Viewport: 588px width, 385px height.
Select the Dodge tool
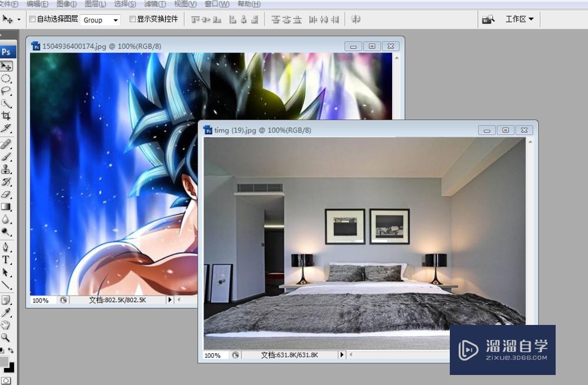[x=6, y=231]
